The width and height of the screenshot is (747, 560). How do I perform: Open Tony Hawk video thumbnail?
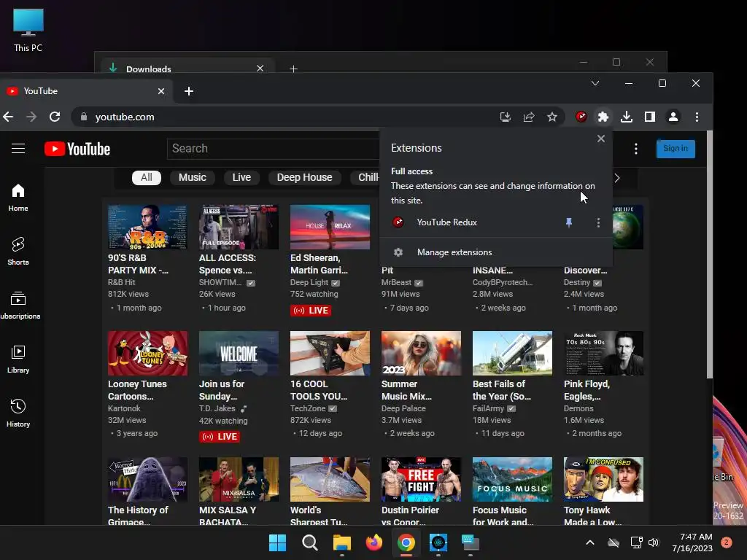pos(603,480)
